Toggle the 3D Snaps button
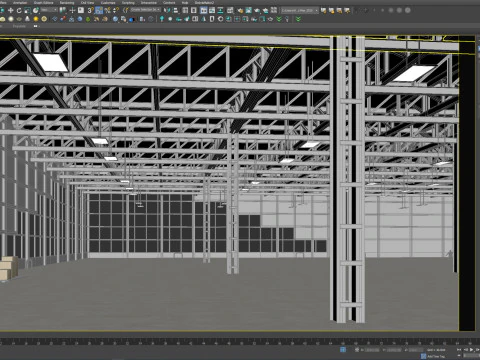 pos(90,10)
